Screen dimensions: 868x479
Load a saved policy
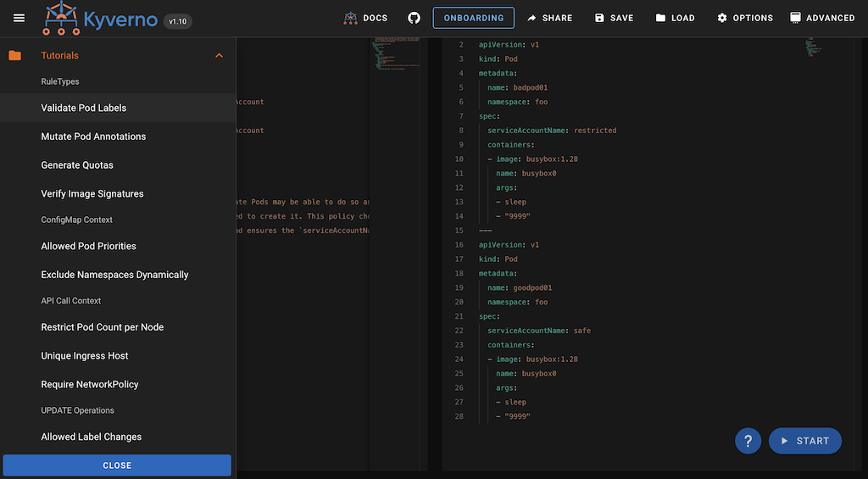[x=675, y=18]
